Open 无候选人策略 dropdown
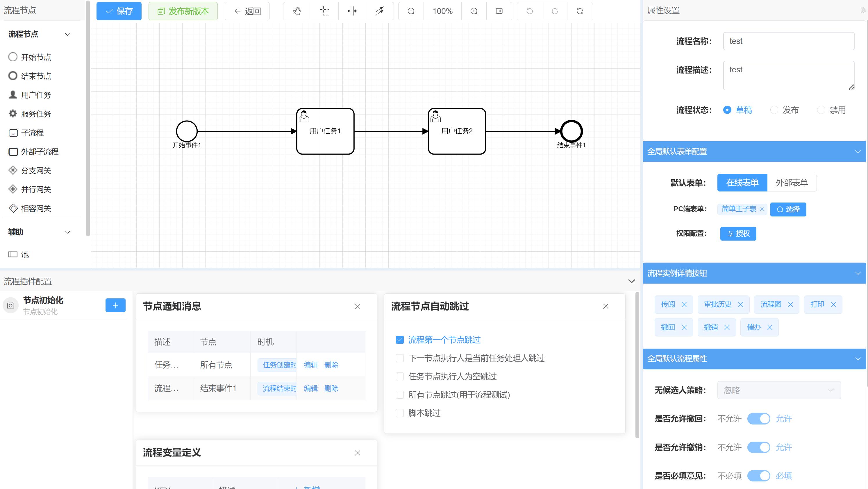This screenshot has height=489, width=868. pyautogui.click(x=779, y=390)
